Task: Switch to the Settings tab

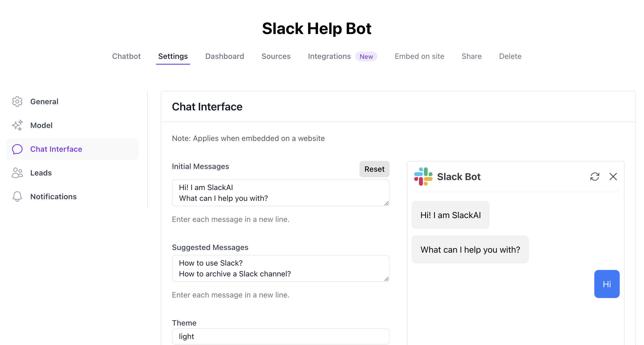Action: click(x=173, y=56)
